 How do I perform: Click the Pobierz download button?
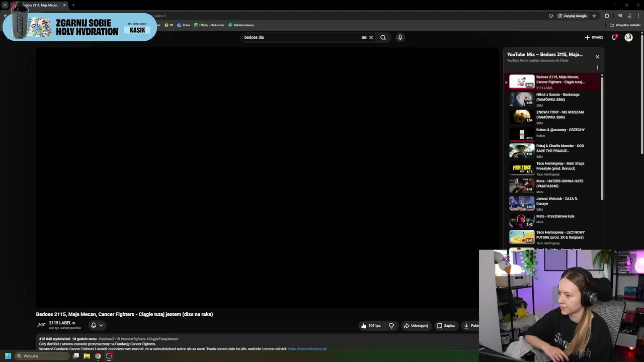[471, 325]
